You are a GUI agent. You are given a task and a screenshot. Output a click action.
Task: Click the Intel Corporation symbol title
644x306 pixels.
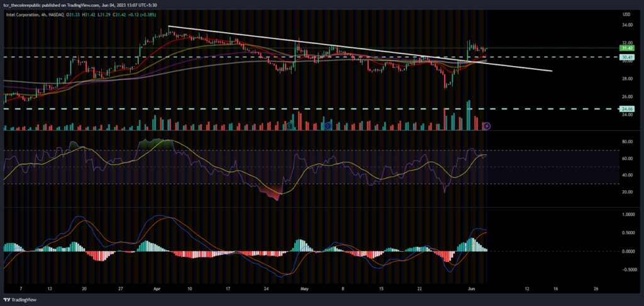click(x=22, y=16)
